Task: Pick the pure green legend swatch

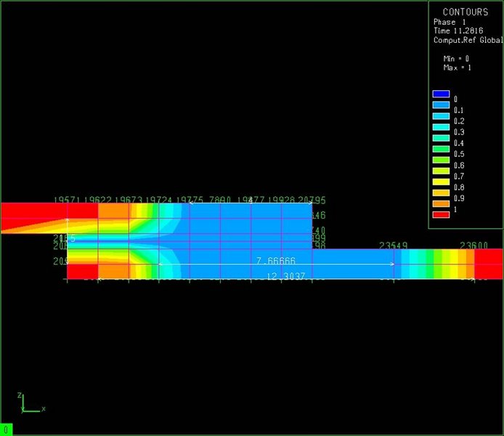Action: [441, 149]
